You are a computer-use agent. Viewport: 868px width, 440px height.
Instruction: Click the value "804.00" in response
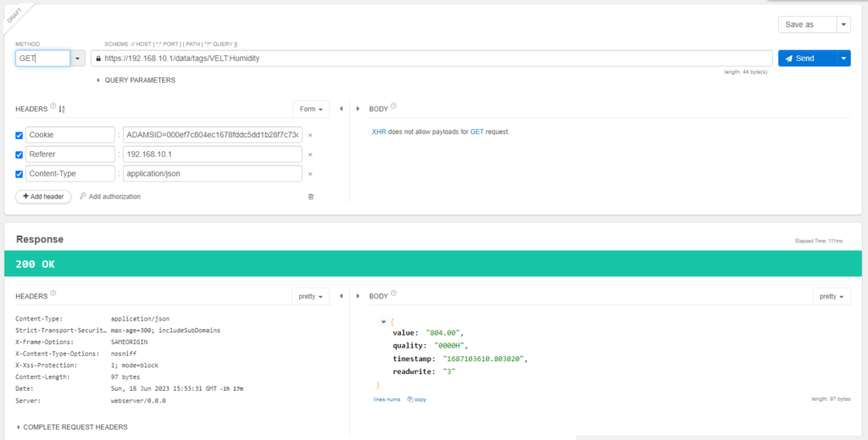442,332
